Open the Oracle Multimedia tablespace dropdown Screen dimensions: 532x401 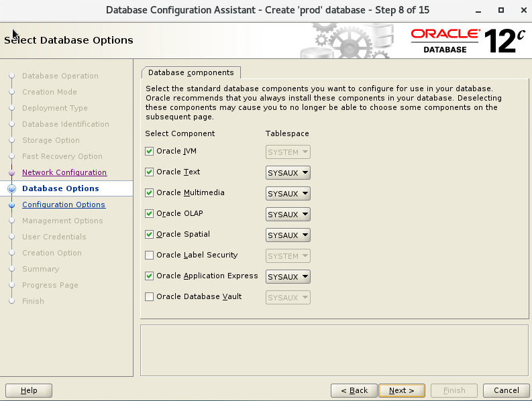pyautogui.click(x=288, y=193)
